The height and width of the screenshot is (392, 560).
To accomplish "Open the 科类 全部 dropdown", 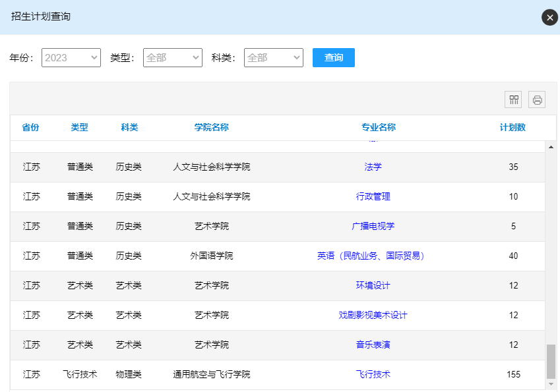I will 274,58.
